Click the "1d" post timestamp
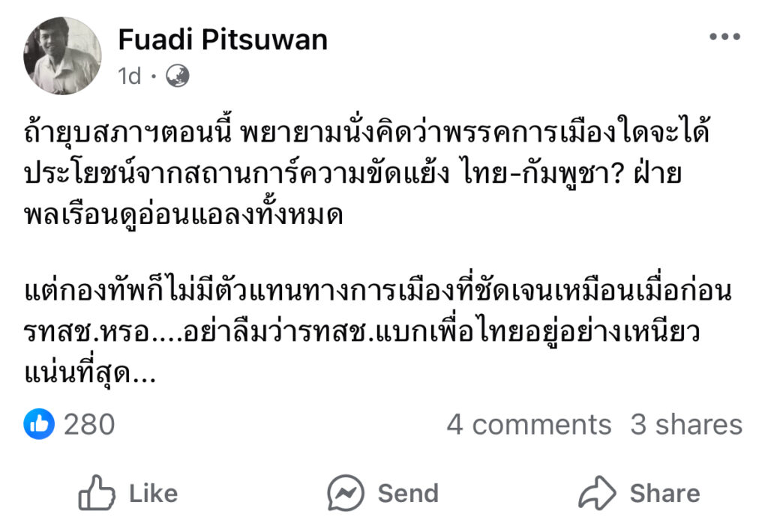This screenshot has width=768, height=532. pos(130,76)
